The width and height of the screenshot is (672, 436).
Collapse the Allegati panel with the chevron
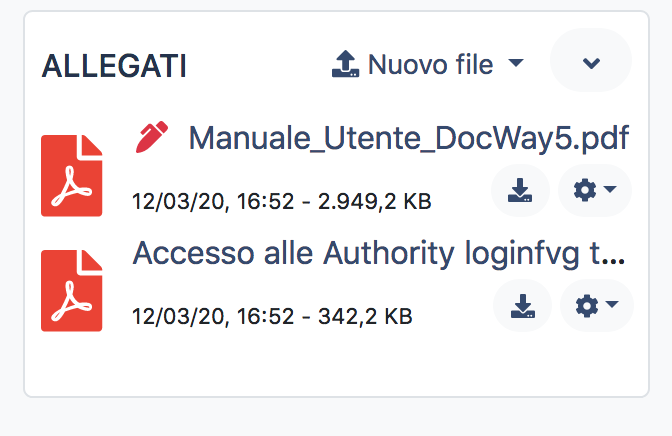point(591,63)
